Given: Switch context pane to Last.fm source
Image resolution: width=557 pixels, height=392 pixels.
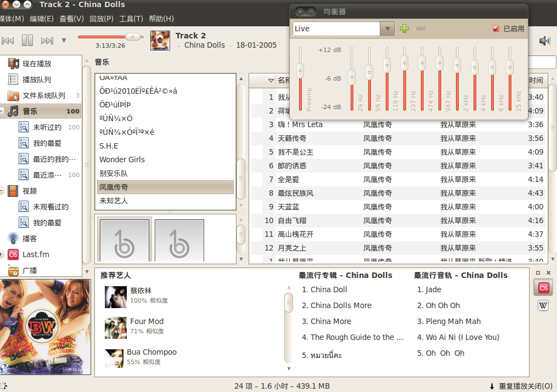Looking at the screenshot, I should tap(543, 288).
